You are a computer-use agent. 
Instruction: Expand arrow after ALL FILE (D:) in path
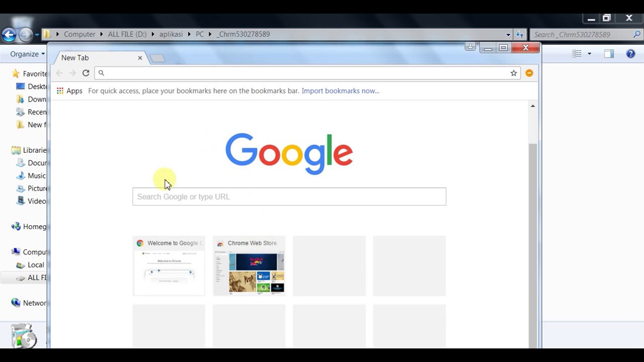pos(153,34)
